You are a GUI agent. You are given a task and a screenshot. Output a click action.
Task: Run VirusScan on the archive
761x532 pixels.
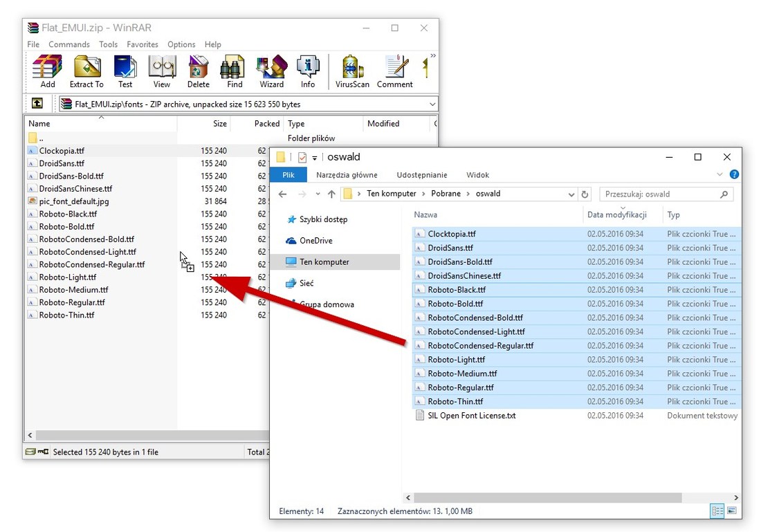coord(352,71)
